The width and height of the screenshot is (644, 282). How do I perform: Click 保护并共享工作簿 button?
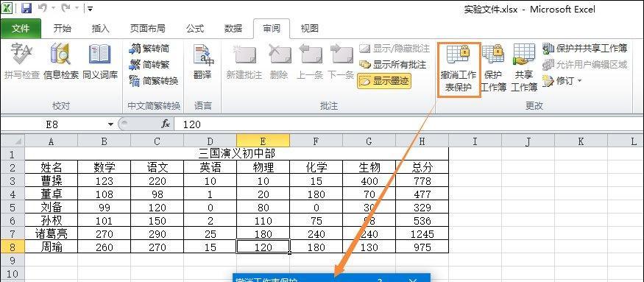point(584,48)
